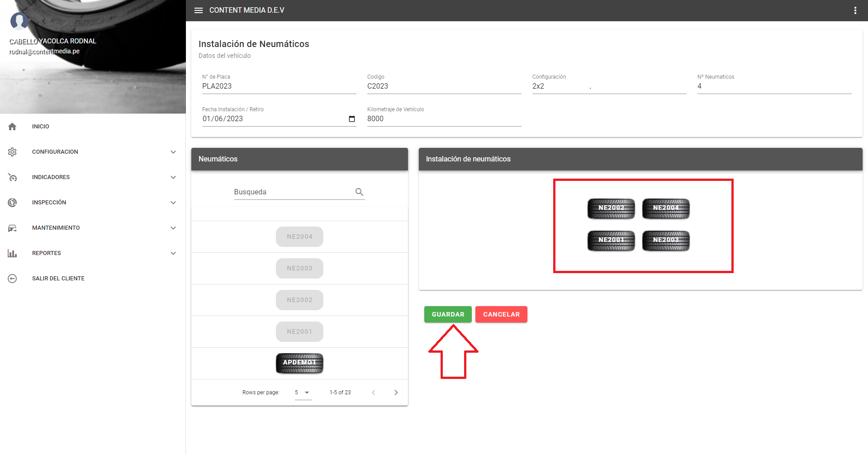Click installed tire NE2003
This screenshot has height=454, width=868.
[x=666, y=241]
